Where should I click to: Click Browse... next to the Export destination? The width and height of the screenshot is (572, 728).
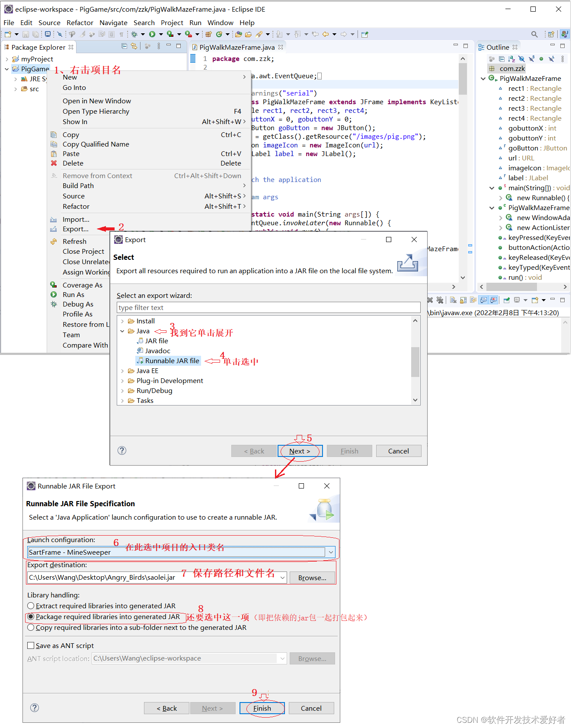(312, 578)
